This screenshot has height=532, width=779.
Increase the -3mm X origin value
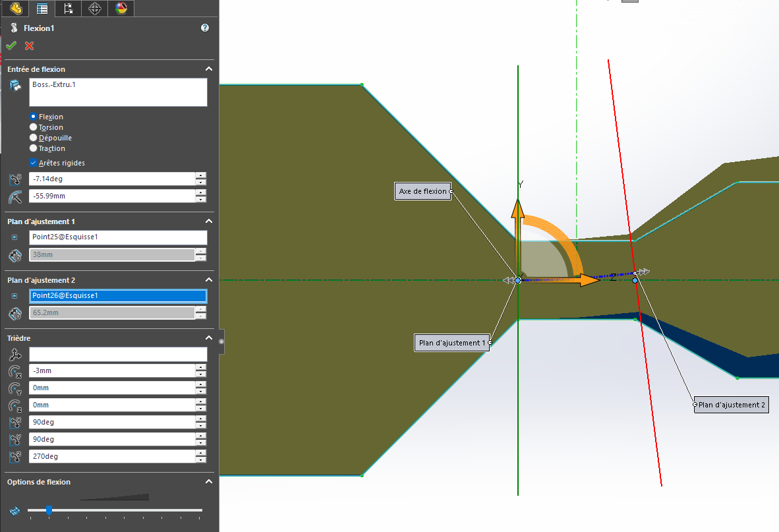tap(201, 368)
